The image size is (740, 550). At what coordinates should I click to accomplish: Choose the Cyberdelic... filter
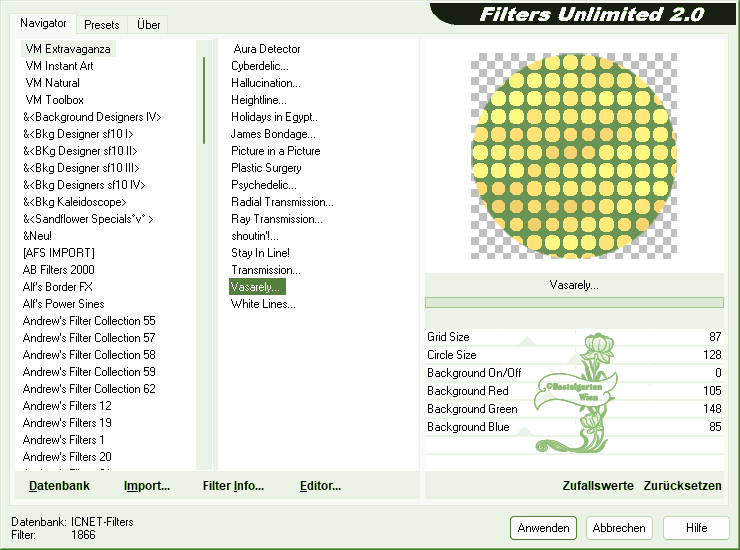pos(260,66)
